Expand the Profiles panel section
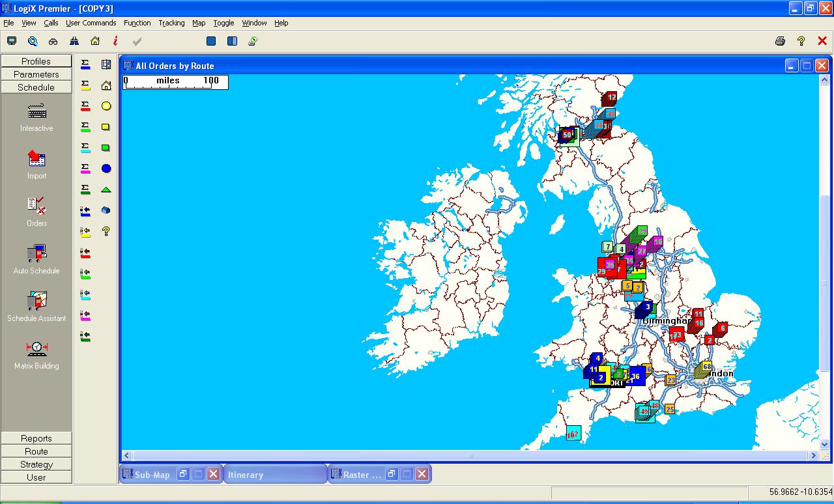The image size is (834, 504). pos(36,61)
